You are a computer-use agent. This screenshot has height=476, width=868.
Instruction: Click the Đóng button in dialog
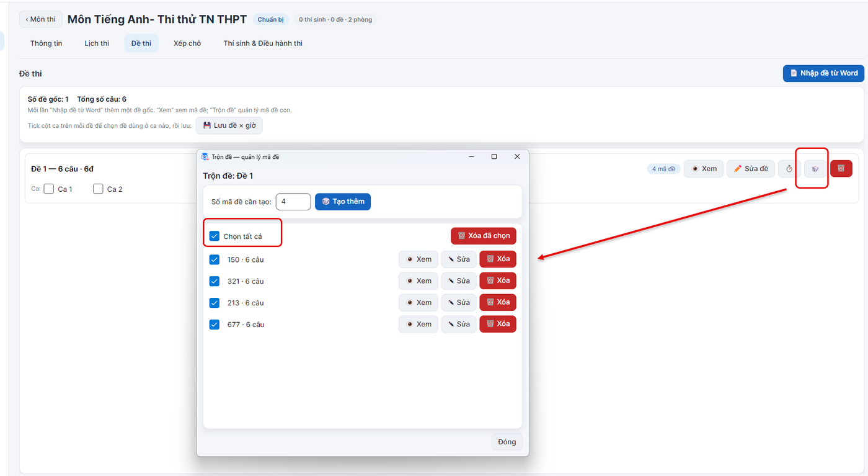507,442
